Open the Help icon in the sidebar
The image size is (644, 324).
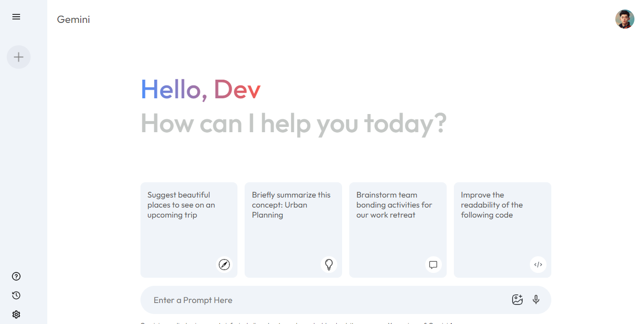[16, 276]
